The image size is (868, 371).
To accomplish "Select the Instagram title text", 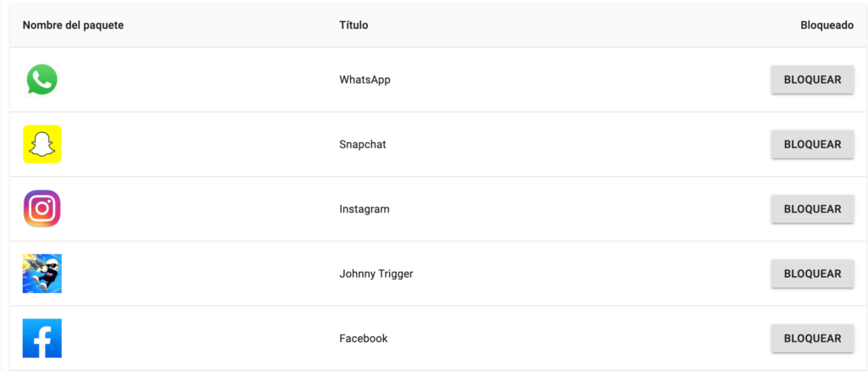I will tap(364, 208).
